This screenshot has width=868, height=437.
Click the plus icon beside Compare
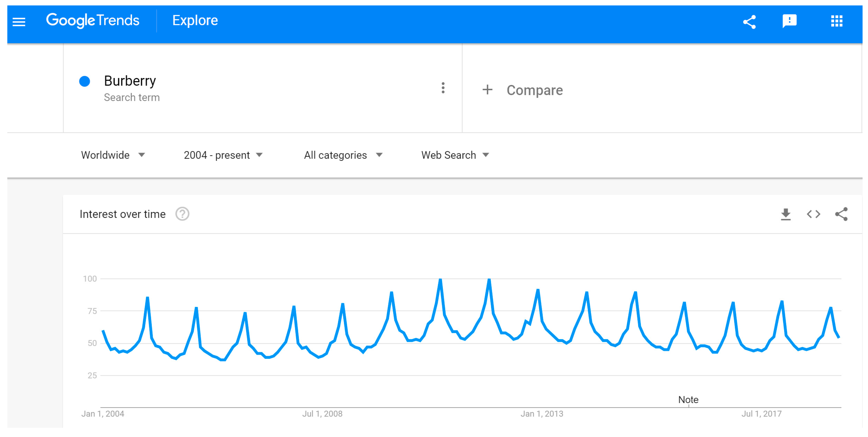click(x=487, y=90)
